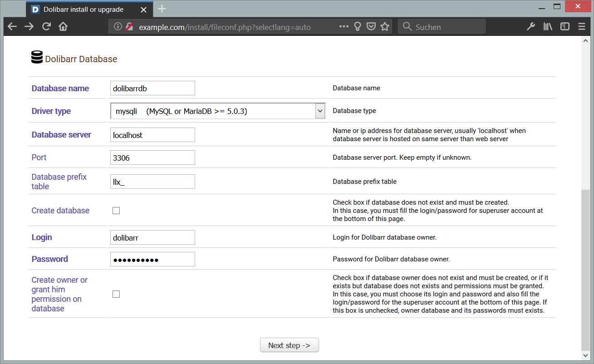Maximize the browser window
594x364 pixels.
[x=557, y=6]
